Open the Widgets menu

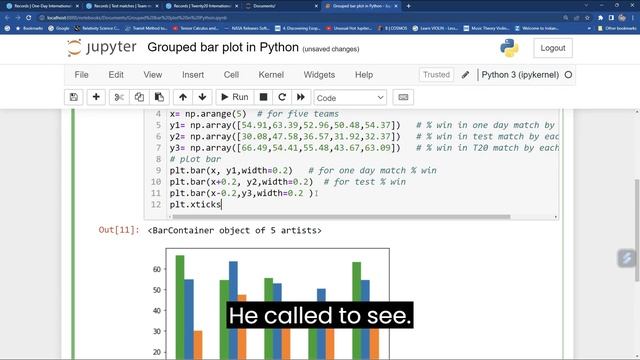coord(319,75)
